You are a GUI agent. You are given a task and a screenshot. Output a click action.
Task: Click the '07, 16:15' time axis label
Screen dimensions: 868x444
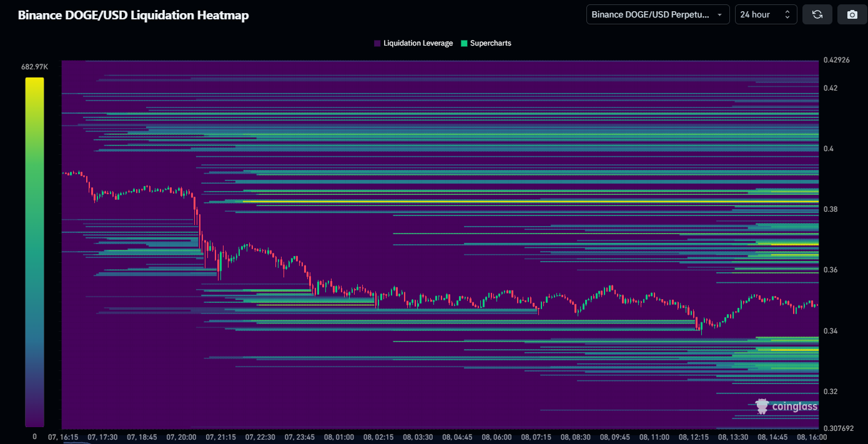pos(64,437)
